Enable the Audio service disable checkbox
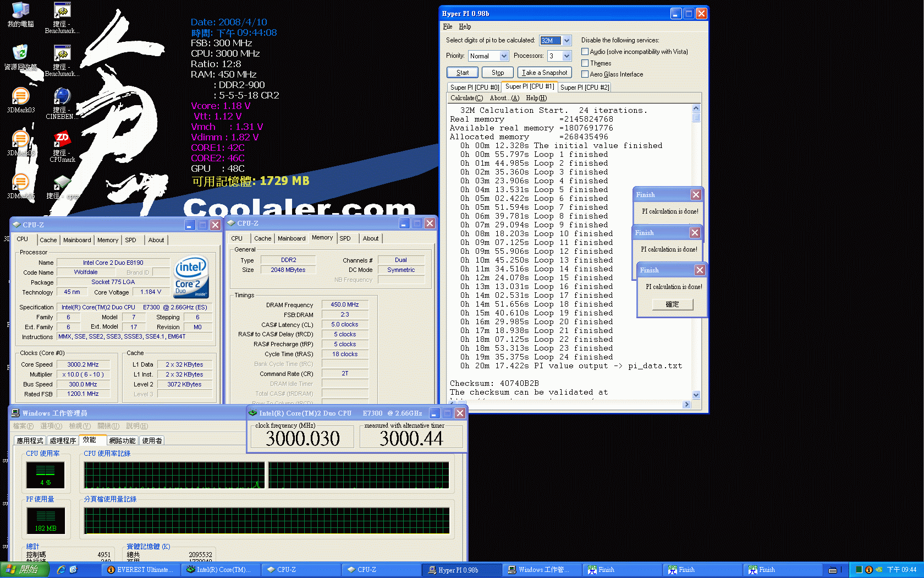The width and height of the screenshot is (924, 578). 585,52
